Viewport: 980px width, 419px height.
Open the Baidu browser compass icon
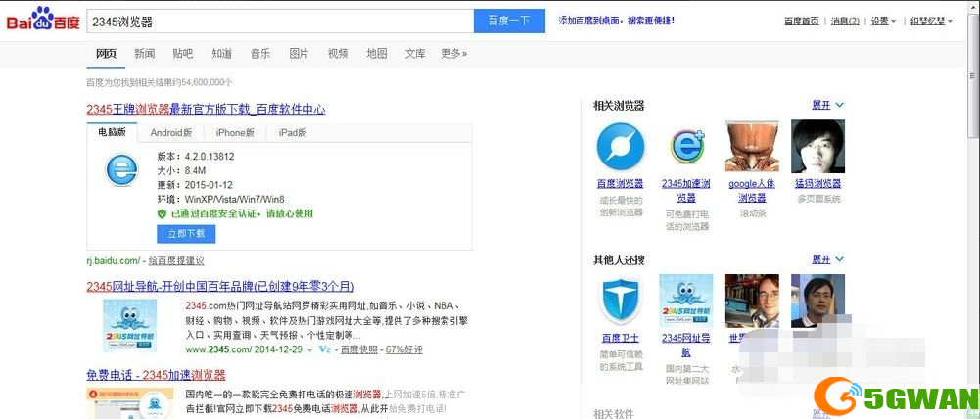tap(620, 148)
